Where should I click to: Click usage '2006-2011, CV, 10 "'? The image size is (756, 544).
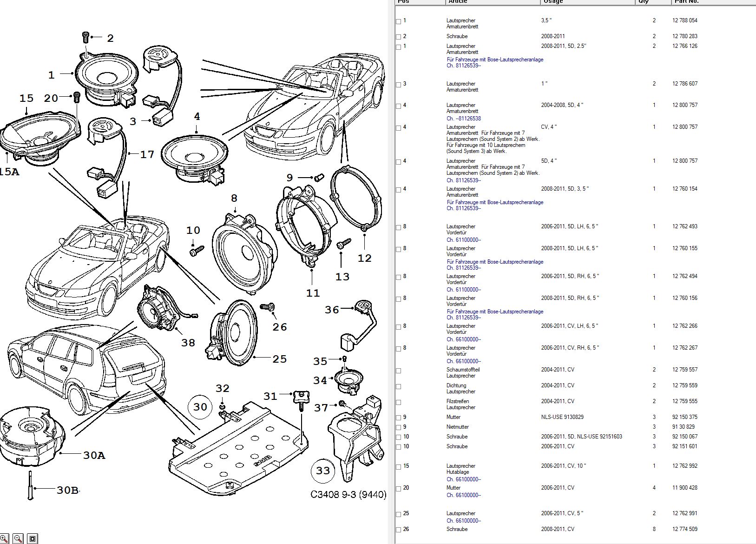(x=564, y=466)
